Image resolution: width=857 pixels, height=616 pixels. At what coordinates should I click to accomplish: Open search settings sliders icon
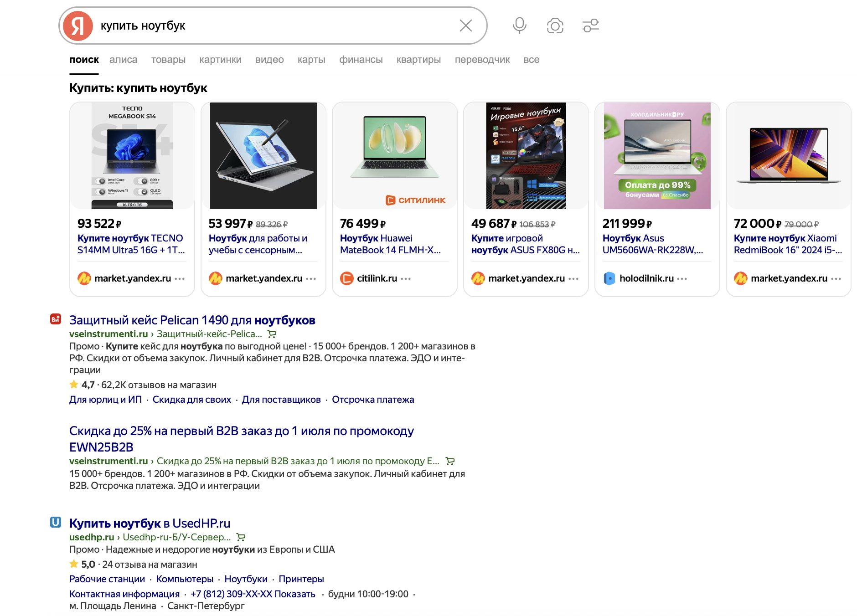pos(590,26)
